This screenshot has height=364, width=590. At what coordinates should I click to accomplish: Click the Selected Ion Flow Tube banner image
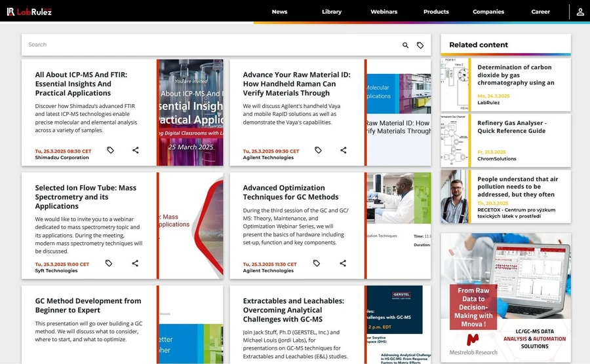pos(190,225)
